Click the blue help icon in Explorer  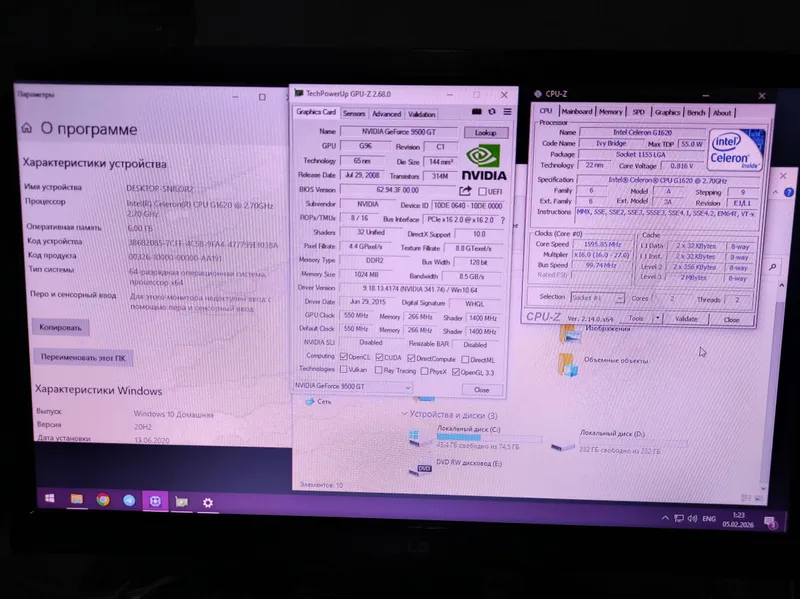coord(789,192)
